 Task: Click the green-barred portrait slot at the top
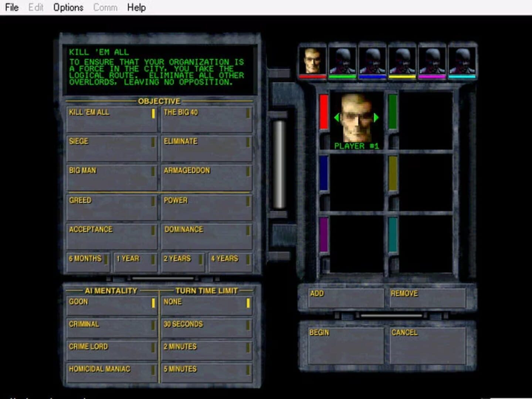[x=343, y=61]
